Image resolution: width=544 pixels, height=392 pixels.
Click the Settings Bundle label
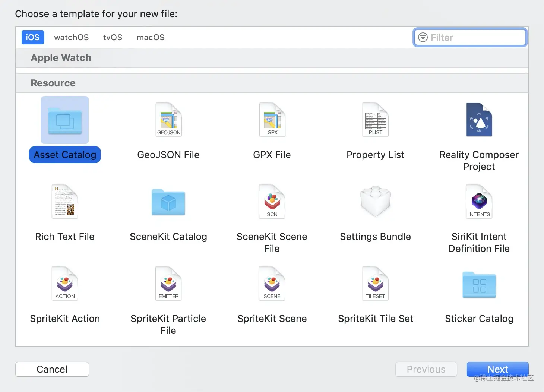point(376,237)
